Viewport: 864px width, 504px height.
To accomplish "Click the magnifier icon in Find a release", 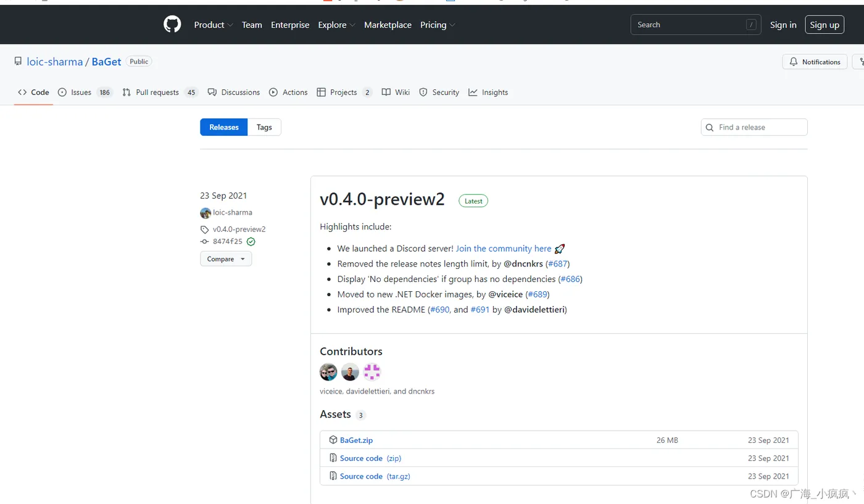I will coord(710,127).
